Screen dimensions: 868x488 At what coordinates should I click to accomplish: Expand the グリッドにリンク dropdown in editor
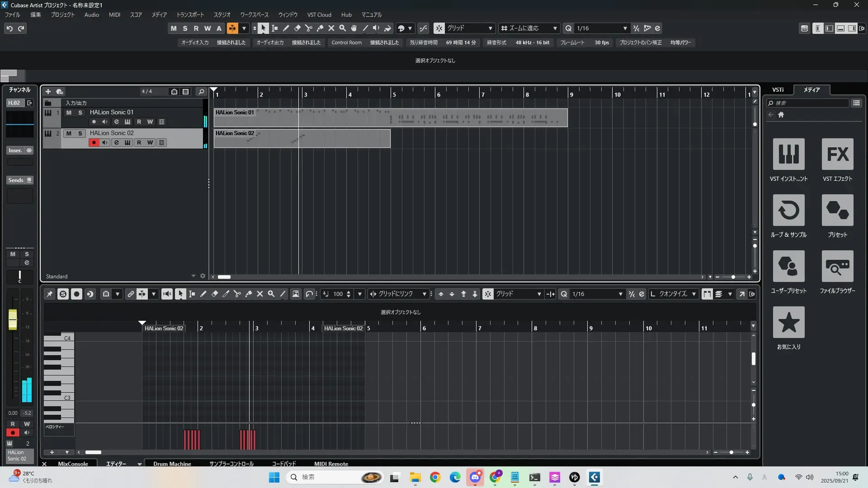(424, 294)
